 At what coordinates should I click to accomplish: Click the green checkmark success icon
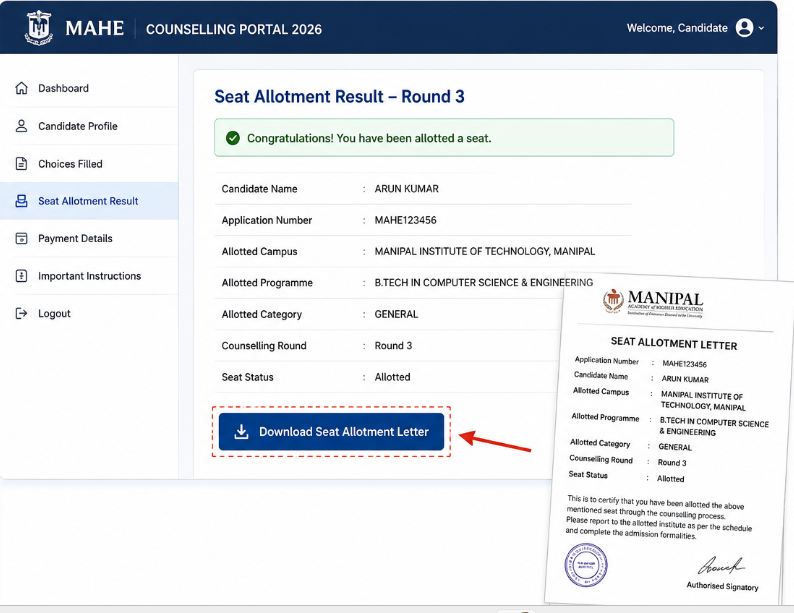(x=233, y=138)
